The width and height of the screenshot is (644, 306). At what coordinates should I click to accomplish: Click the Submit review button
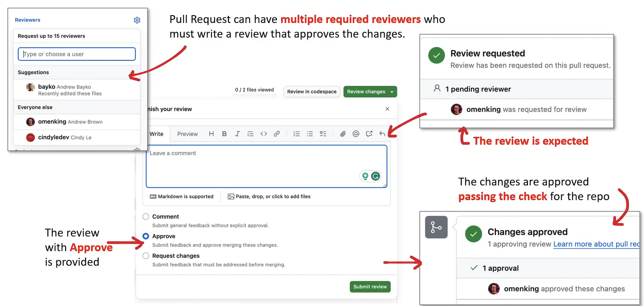click(x=370, y=287)
